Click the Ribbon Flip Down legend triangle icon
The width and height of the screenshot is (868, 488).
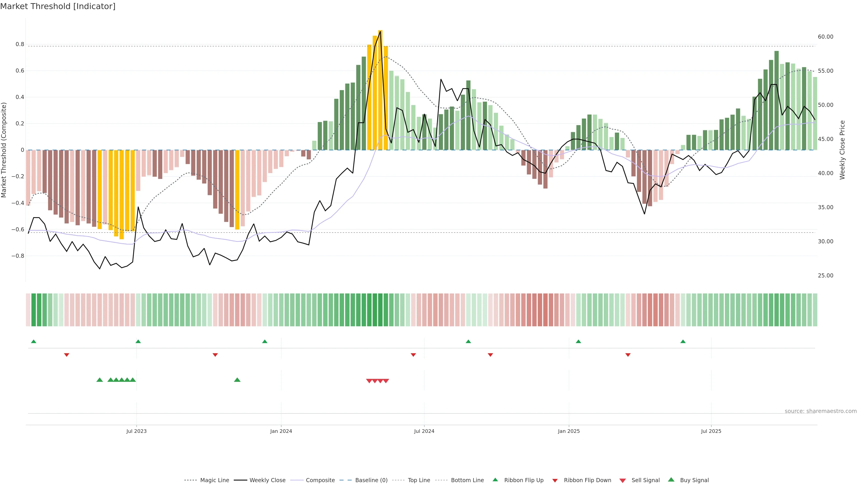coord(555,481)
